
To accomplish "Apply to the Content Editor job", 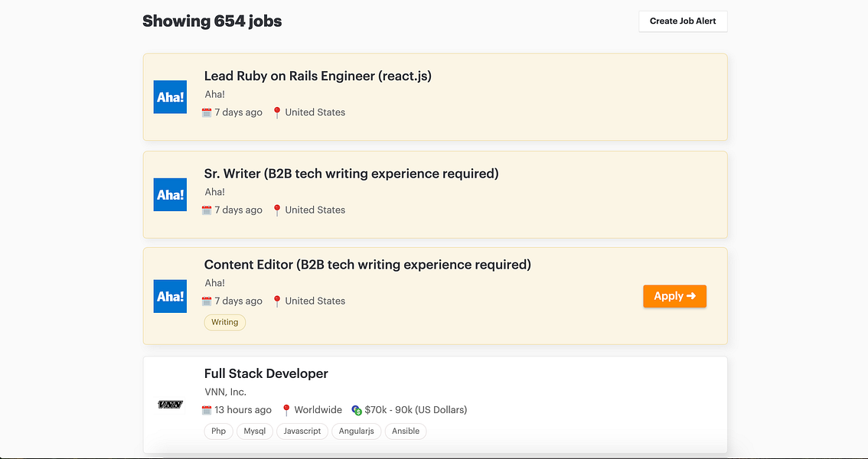I will pyautogui.click(x=674, y=296).
